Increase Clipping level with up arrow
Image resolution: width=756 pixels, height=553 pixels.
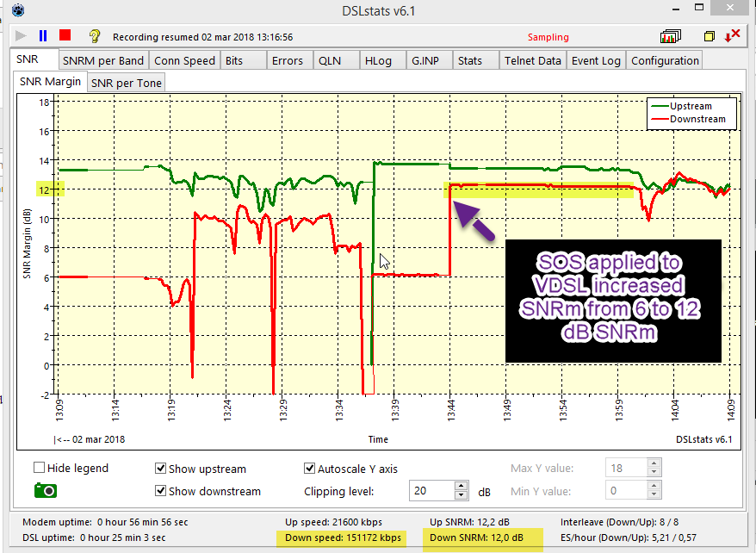click(x=462, y=486)
